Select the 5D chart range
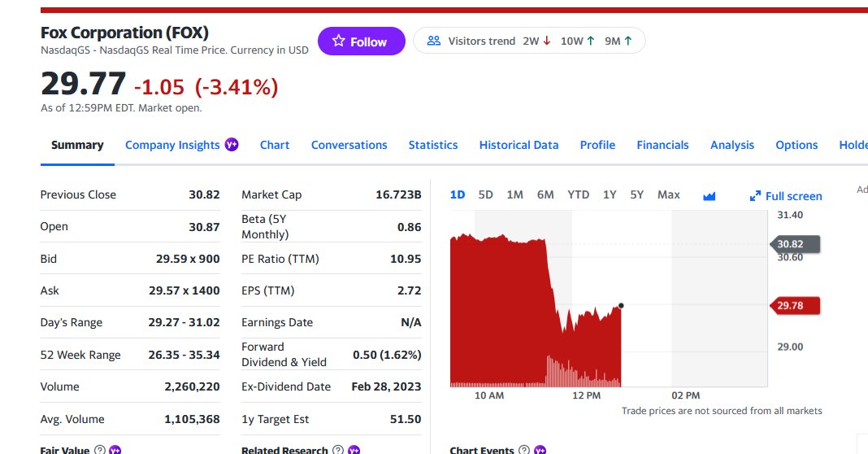Image resolution: width=868 pixels, height=454 pixels. 485,194
